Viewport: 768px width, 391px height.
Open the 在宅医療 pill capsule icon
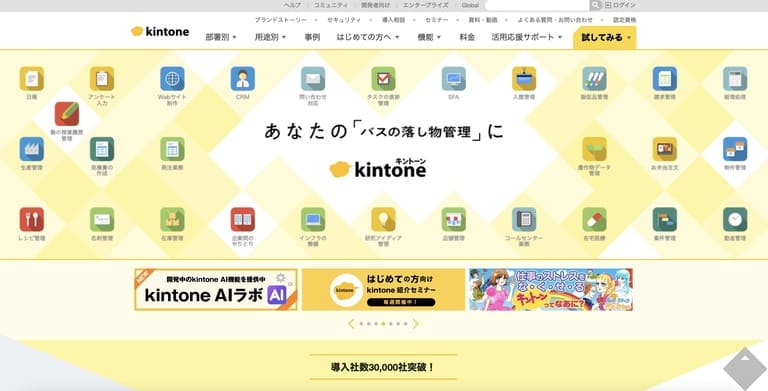tap(595, 220)
